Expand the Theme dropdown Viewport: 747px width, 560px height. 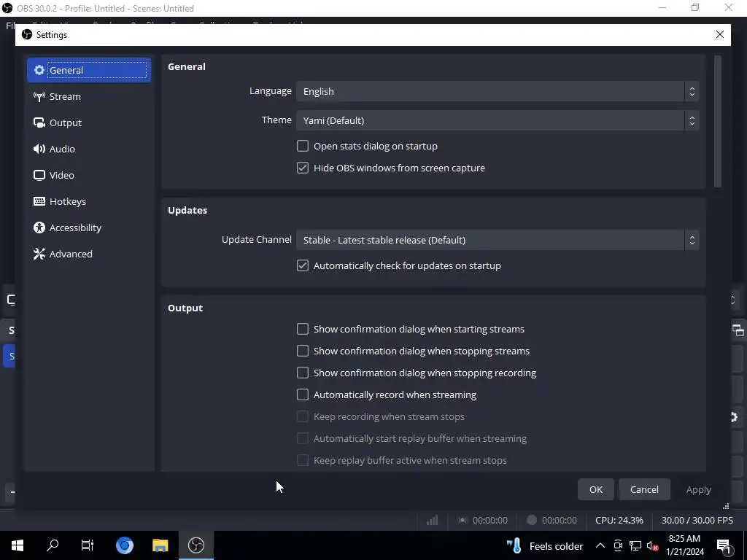pyautogui.click(x=498, y=120)
